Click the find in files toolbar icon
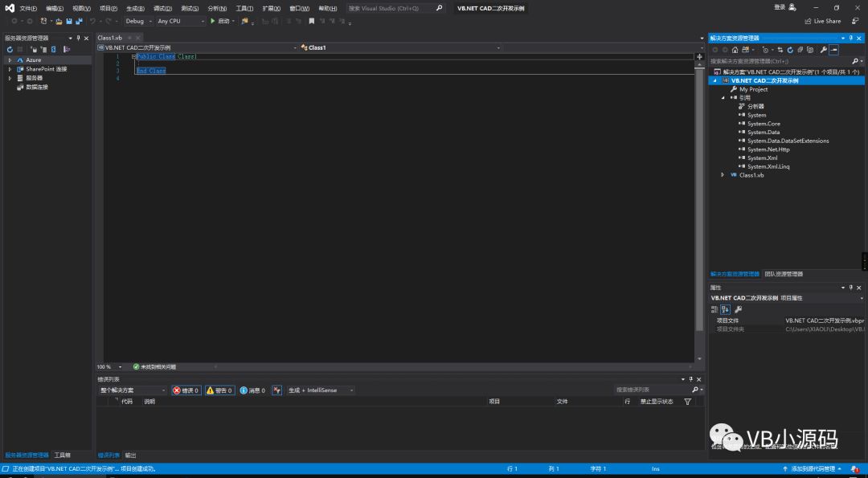The width and height of the screenshot is (868, 478). click(x=244, y=21)
